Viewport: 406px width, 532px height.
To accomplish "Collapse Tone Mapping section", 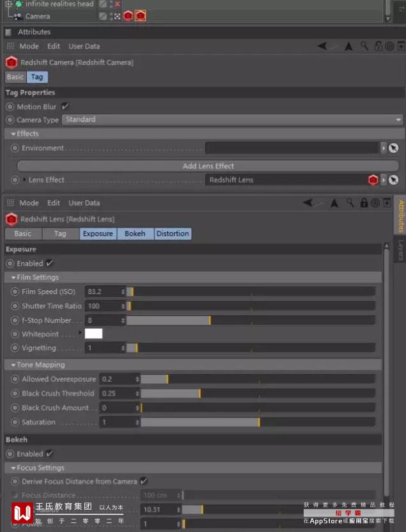I will coord(13,365).
